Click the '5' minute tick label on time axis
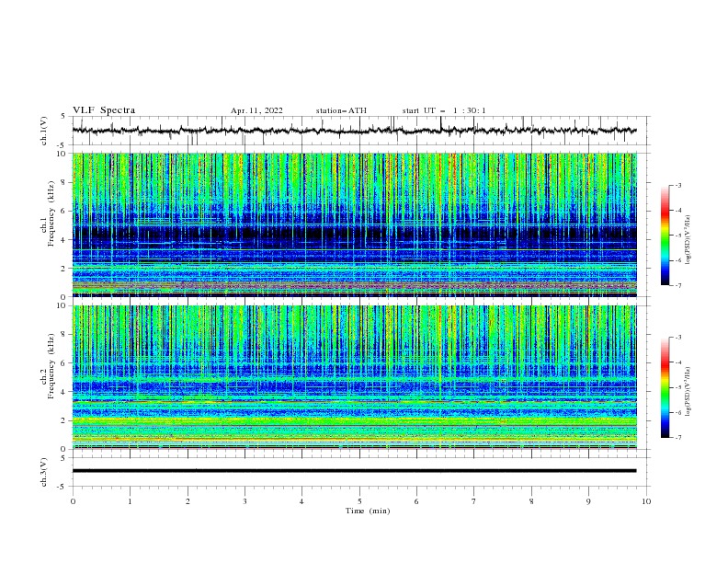The height and width of the screenshot is (563, 728). [x=359, y=501]
